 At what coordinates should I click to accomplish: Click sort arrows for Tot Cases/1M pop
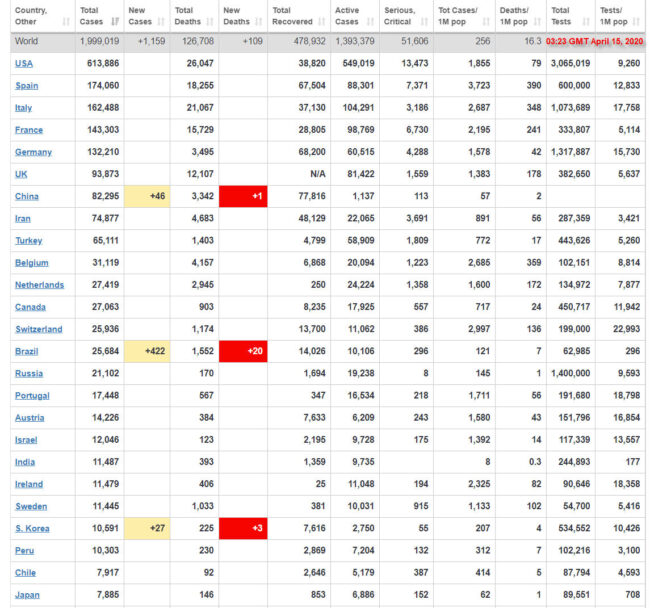pyautogui.click(x=485, y=21)
